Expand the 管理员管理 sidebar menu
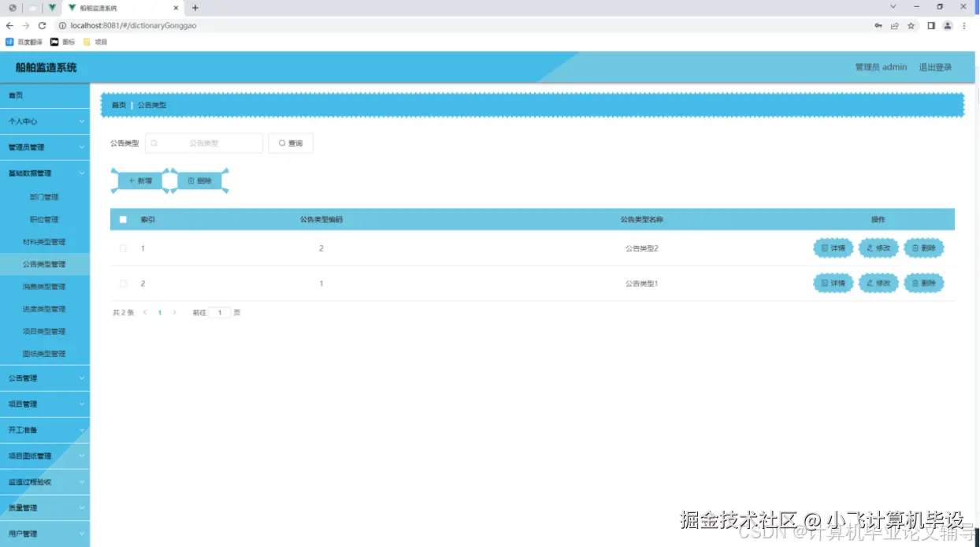This screenshot has width=980, height=547. pos(45,147)
